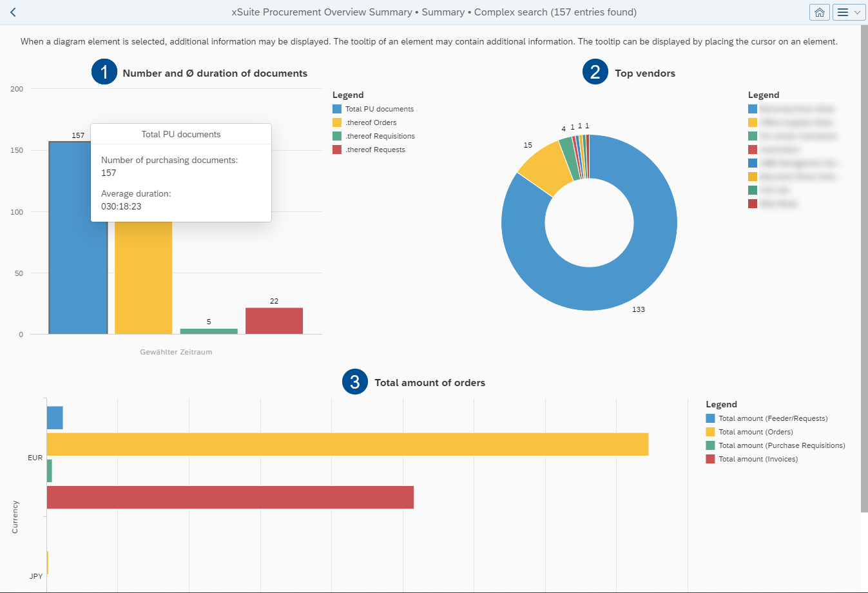Click the home icon in the top-right toolbar
The width and height of the screenshot is (868, 593).
click(x=819, y=12)
